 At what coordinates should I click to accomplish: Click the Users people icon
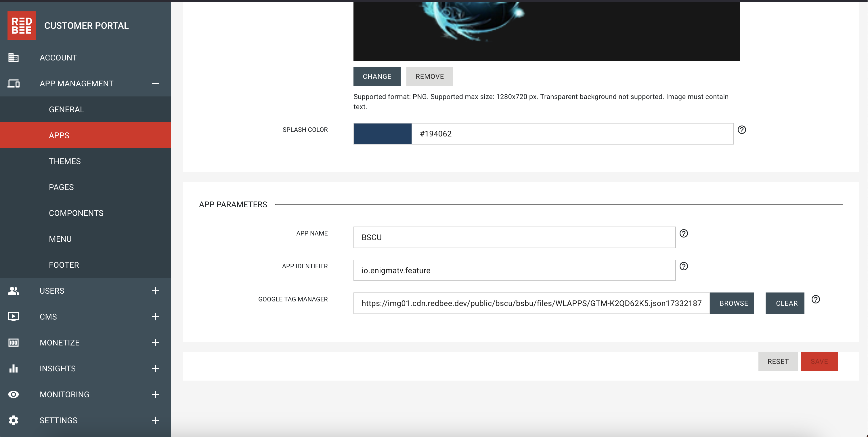tap(14, 291)
